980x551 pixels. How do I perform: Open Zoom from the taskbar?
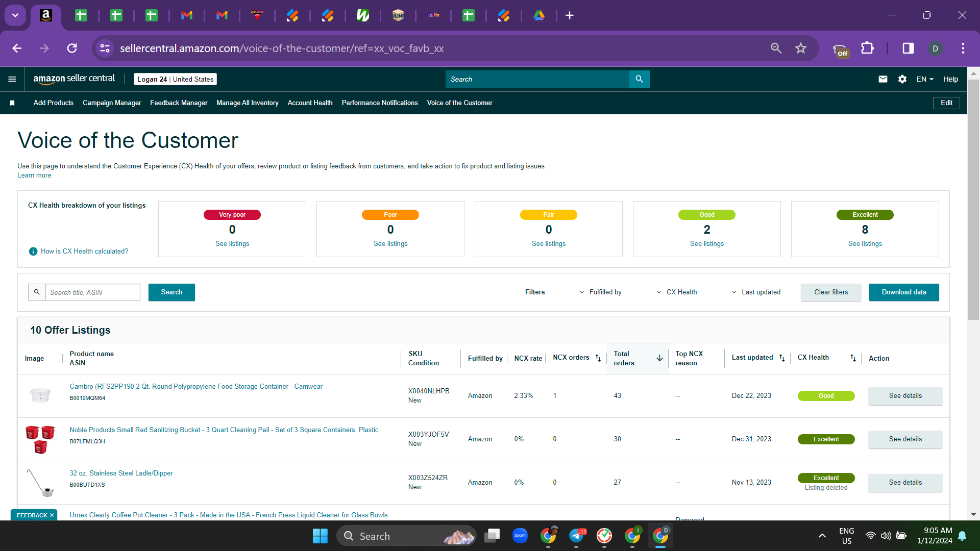coord(520,536)
